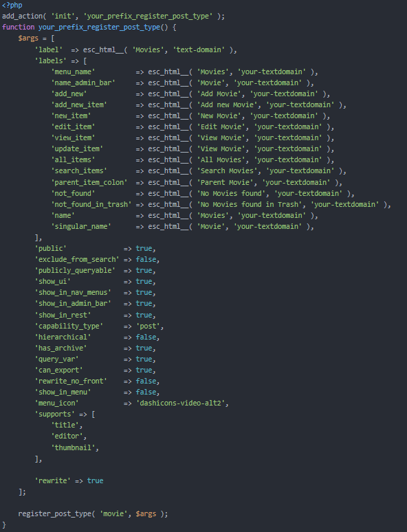Click the 'can_export' key
Image resolution: width=407 pixels, height=532 pixels.
click(58, 370)
